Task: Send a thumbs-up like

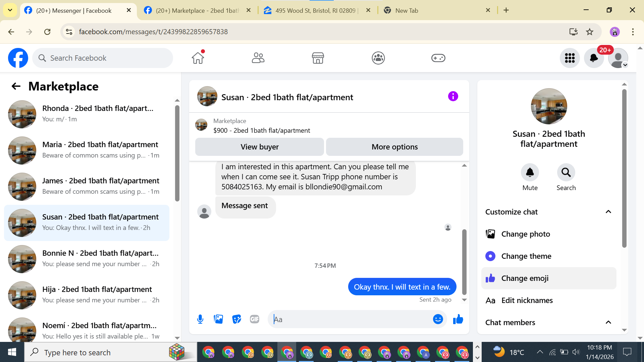Action: click(x=458, y=319)
